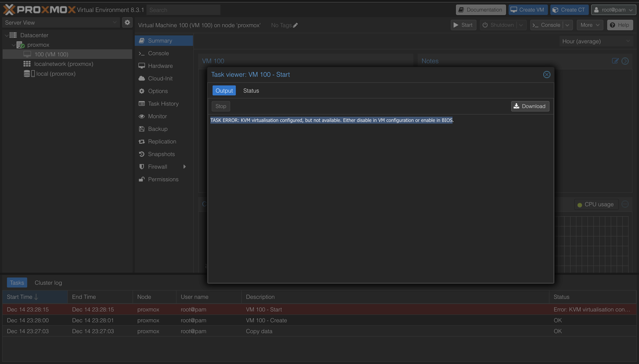Open the top toolbar Console button
Screen dimensions: 639x364
(546, 25)
